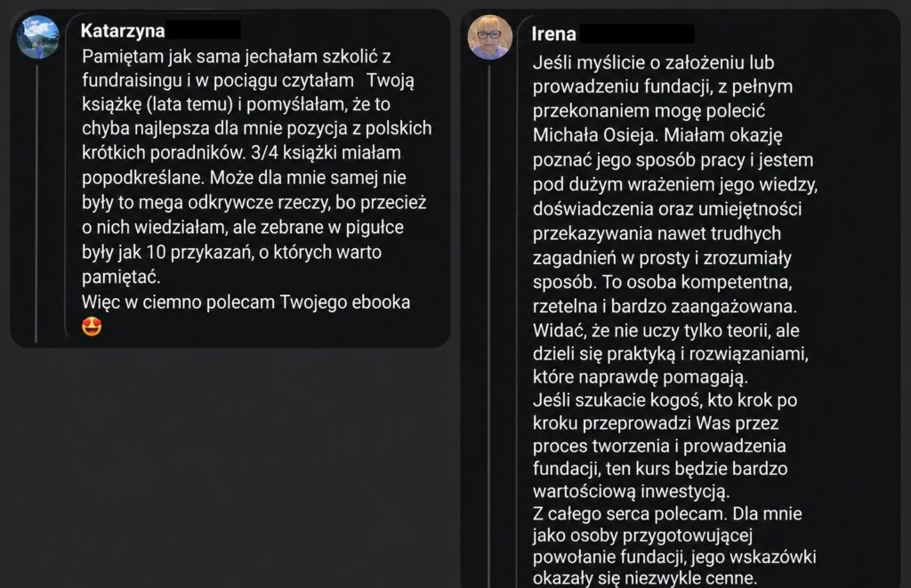Viewport: 911px width, 588px height.
Task: Click the line "Więc w ciemno polecam Twojego ebooka"
Action: (246, 302)
